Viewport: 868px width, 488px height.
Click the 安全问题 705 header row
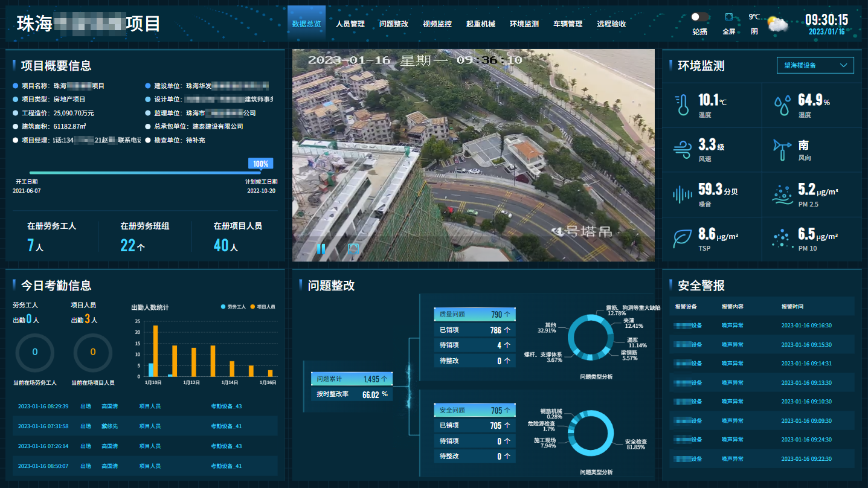point(475,410)
